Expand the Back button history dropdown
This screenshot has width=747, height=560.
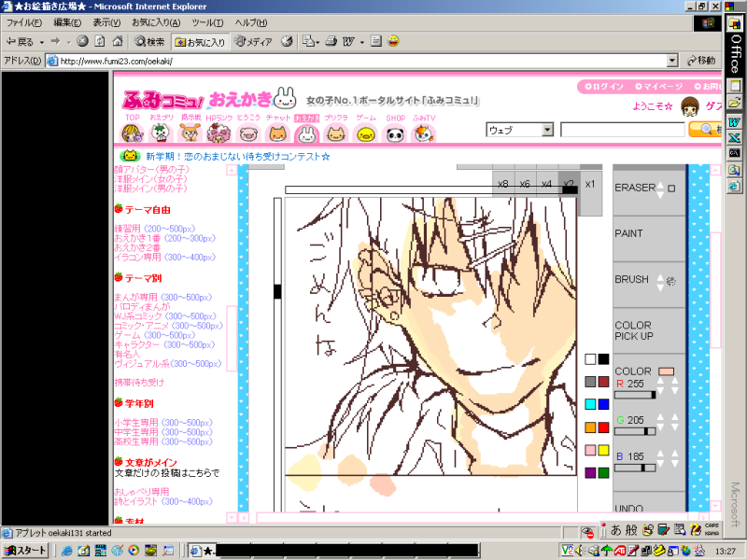coord(42,42)
